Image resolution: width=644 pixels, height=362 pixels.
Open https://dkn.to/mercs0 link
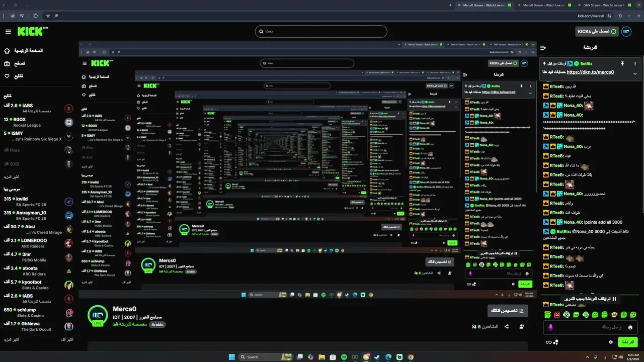coord(590,72)
